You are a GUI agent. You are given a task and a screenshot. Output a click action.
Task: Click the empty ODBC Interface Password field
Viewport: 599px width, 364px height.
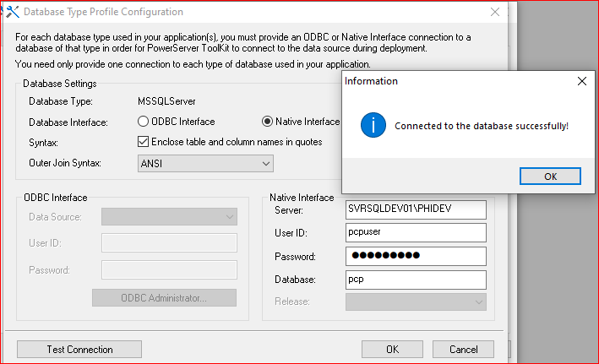click(x=169, y=270)
